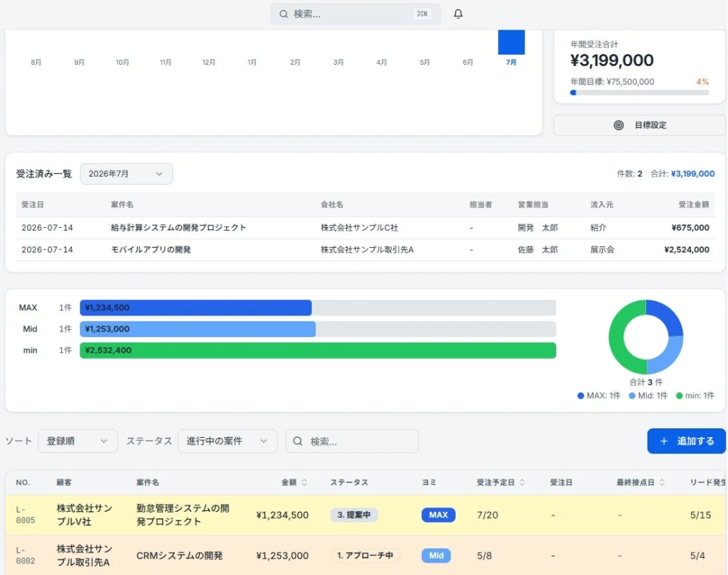
Task: Click 受注日 column header in orders table
Action: point(32,204)
